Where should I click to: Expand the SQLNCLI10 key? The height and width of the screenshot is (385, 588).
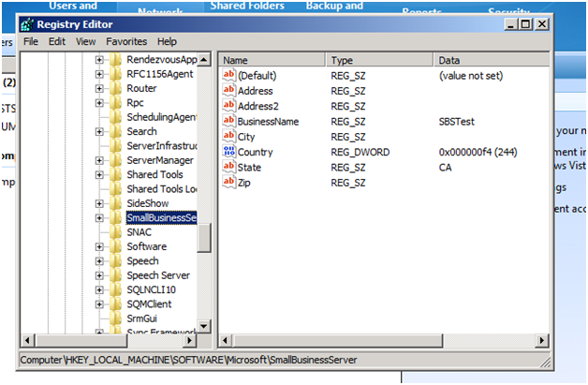pyautogui.click(x=99, y=289)
